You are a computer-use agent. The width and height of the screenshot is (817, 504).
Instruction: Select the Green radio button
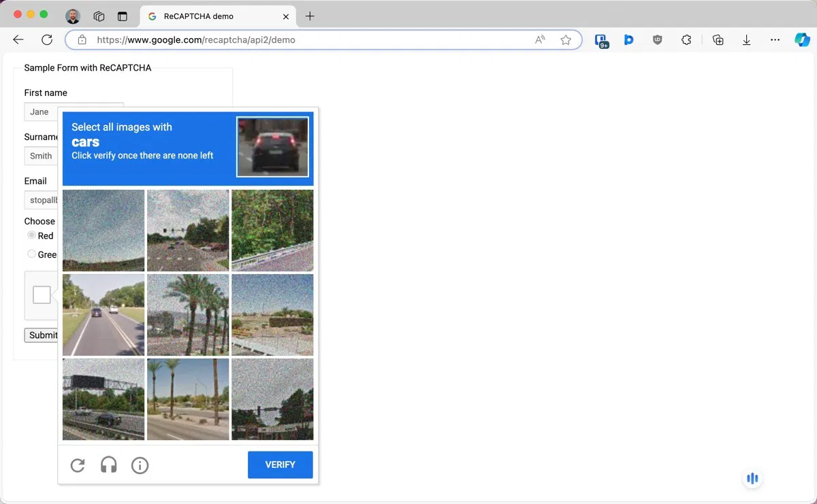point(31,254)
